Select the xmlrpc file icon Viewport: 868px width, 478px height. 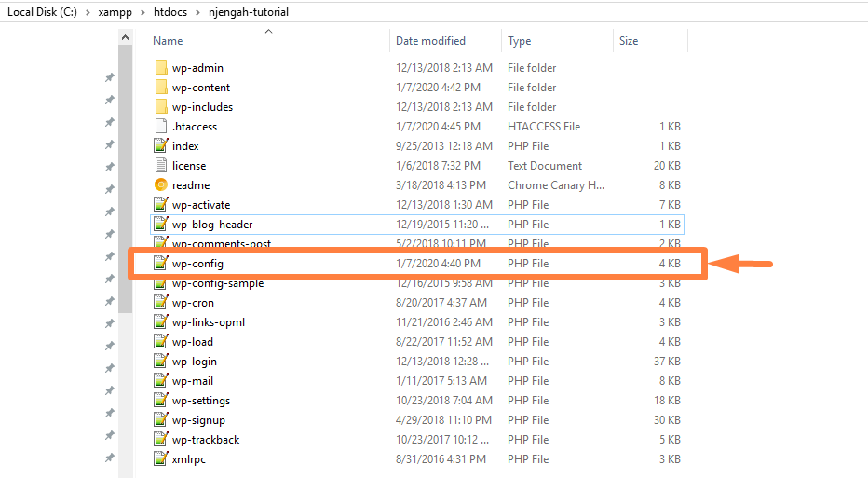point(161,458)
